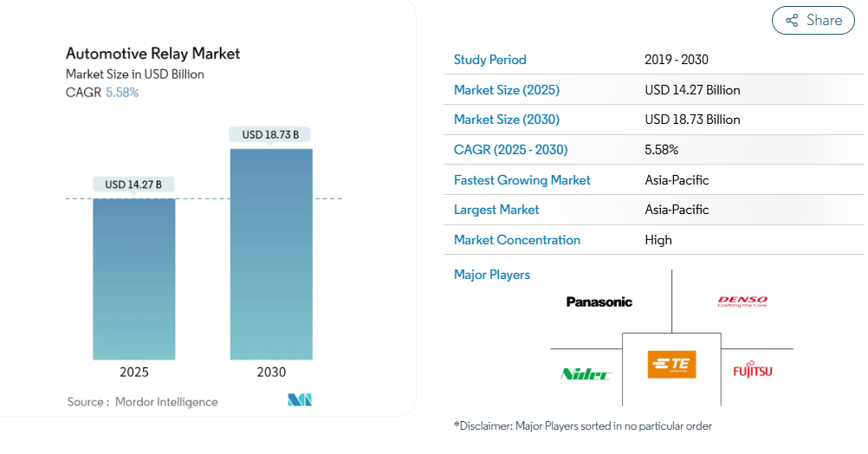The width and height of the screenshot is (868, 454).
Task: Click the DENSO logo
Action: (742, 302)
